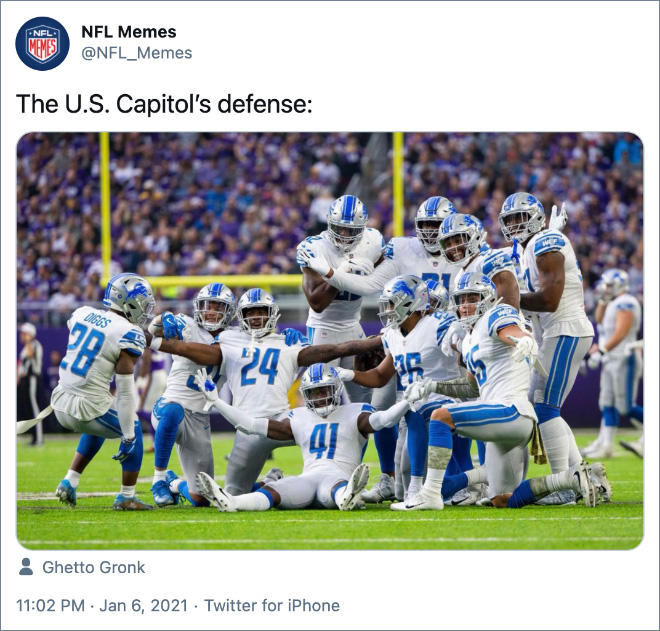This screenshot has height=631, width=660.
Task: Open the Twitter for iPhone source link
Action: click(272, 606)
